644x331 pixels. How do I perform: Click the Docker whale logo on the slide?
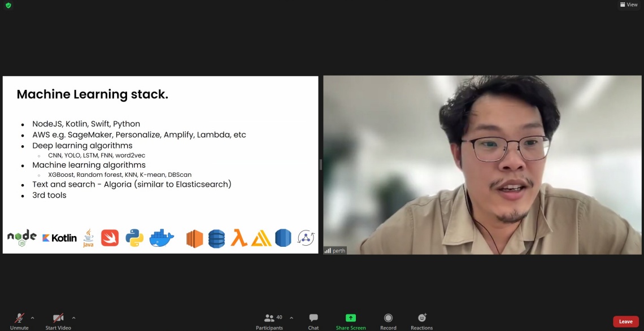tap(162, 238)
